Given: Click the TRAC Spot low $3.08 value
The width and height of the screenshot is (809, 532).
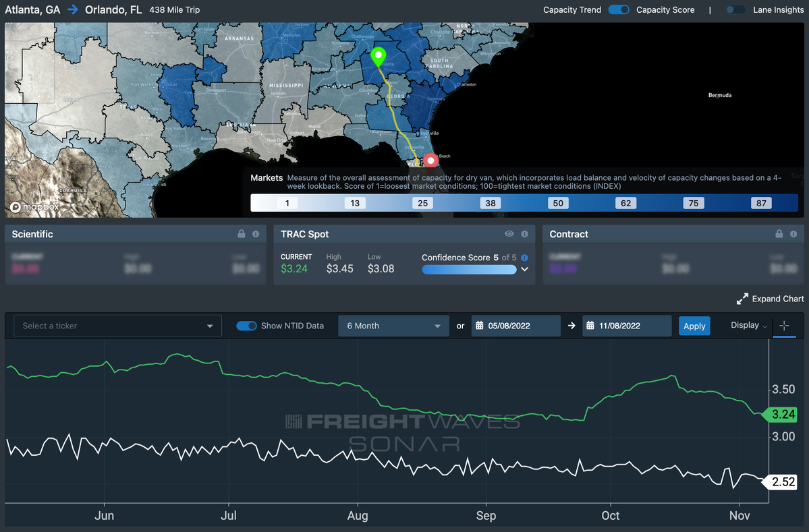Looking at the screenshot, I should tap(381, 268).
